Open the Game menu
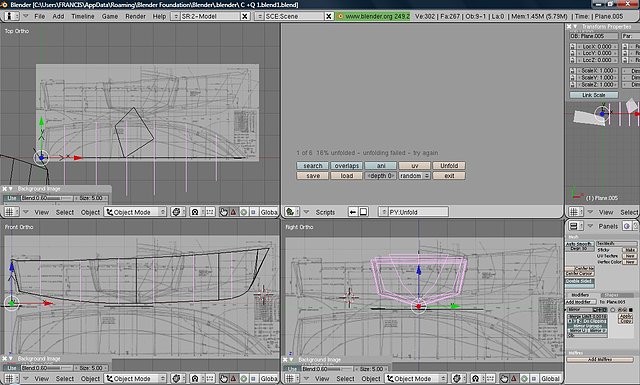The width and height of the screenshot is (640, 385). point(110,16)
